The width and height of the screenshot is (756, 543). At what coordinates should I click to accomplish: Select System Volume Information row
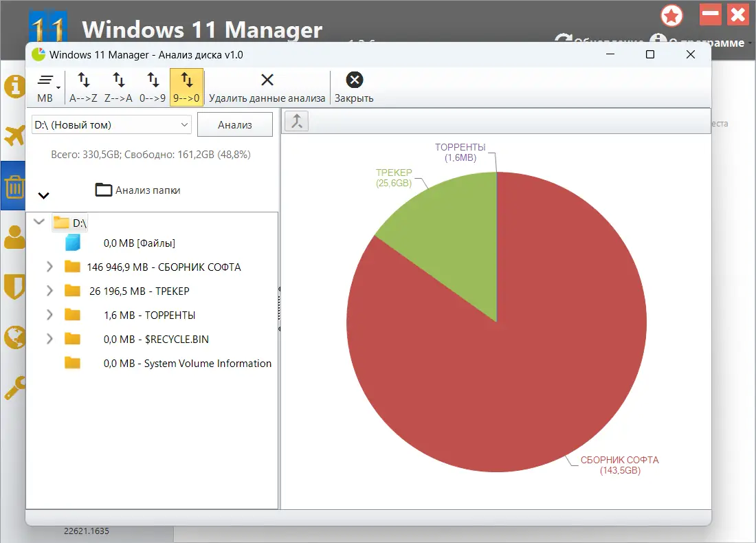click(x=188, y=364)
